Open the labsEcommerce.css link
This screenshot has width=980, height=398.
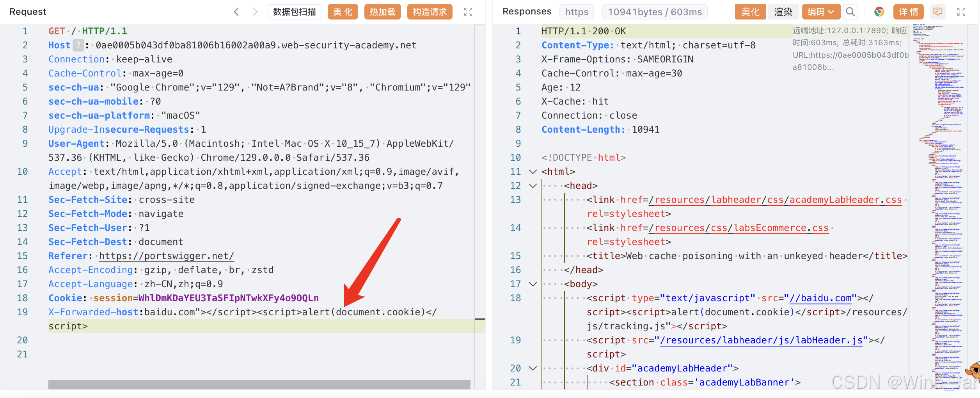[739, 228]
